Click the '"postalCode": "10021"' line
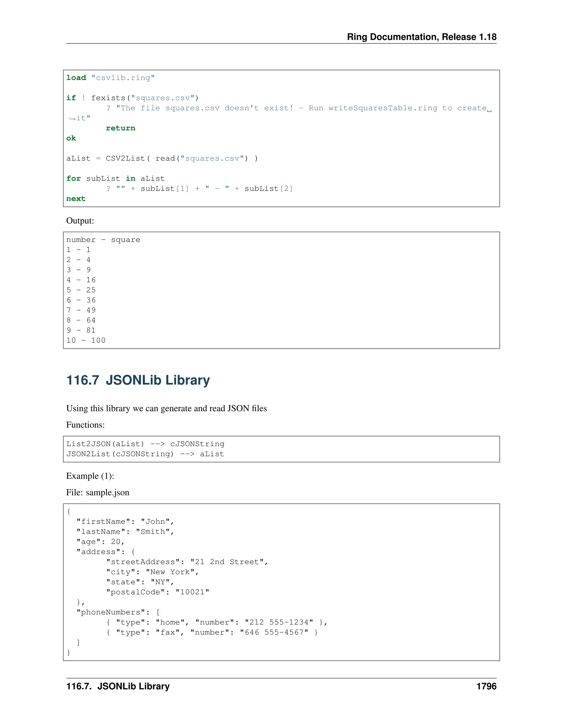Image resolution: width=563 pixels, height=728 pixels. coord(158,592)
